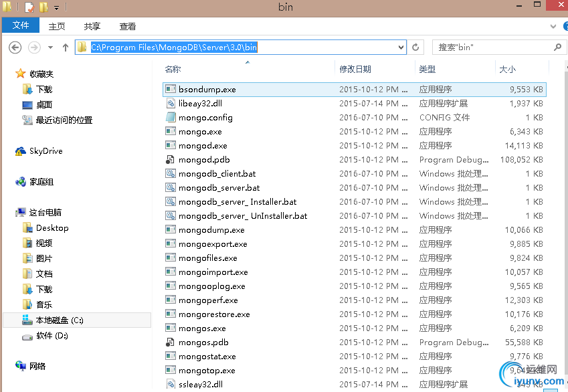Select 网络 in the navigation pane

(30, 367)
